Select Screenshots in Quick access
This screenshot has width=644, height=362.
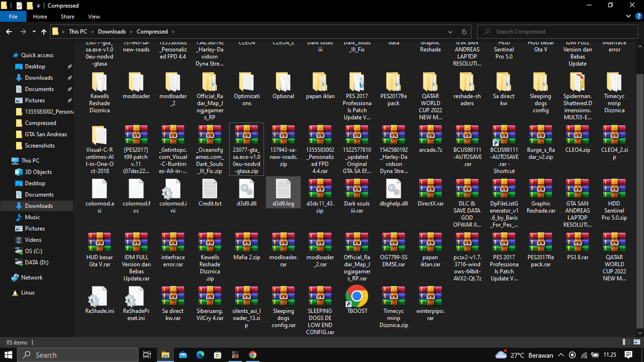pos(40,146)
